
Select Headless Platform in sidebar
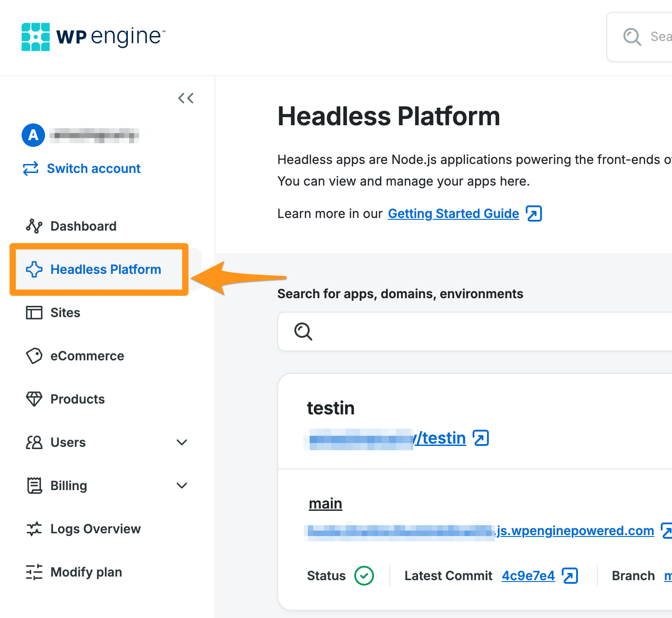[105, 269]
